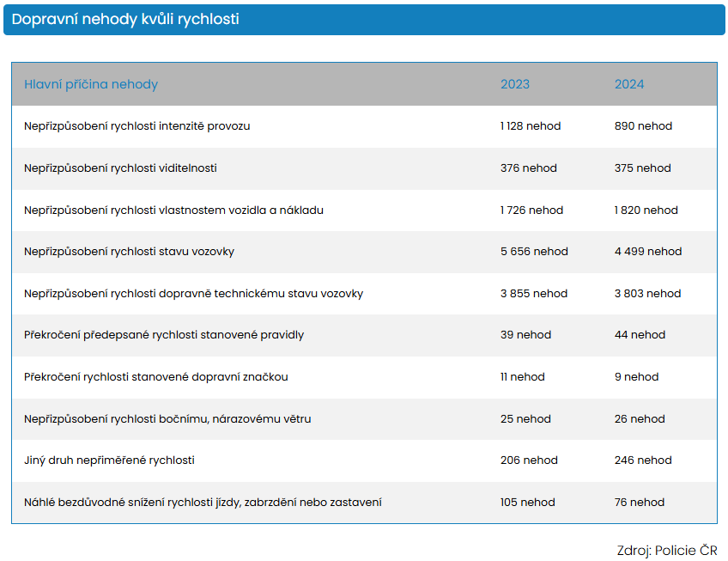The width and height of the screenshot is (728, 561).
Task: Click the 'Nepřizpůsobení rychlosti stavu vozovky' label
Action: (x=129, y=252)
